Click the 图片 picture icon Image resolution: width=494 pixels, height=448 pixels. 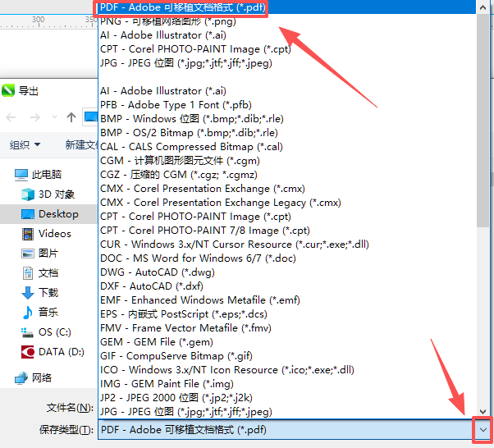[28, 254]
